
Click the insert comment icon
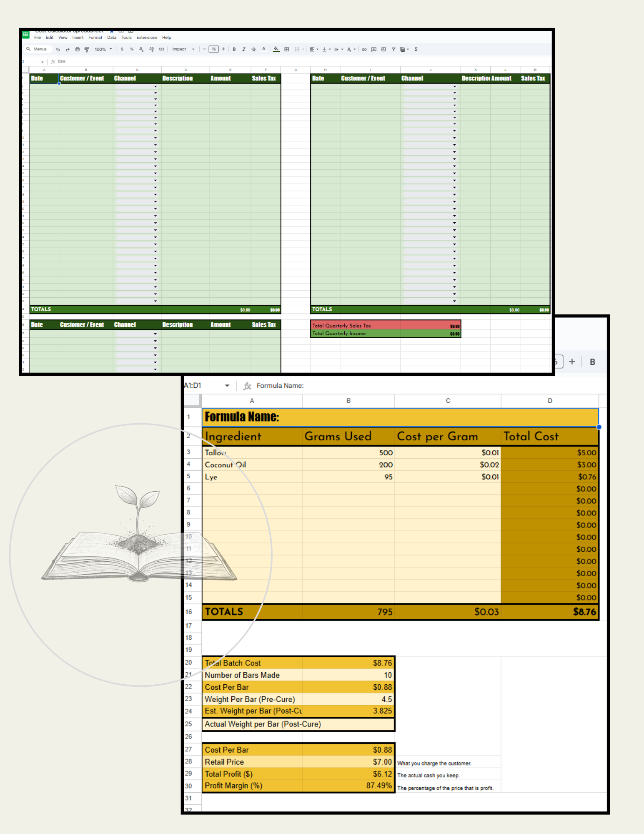pos(374,49)
